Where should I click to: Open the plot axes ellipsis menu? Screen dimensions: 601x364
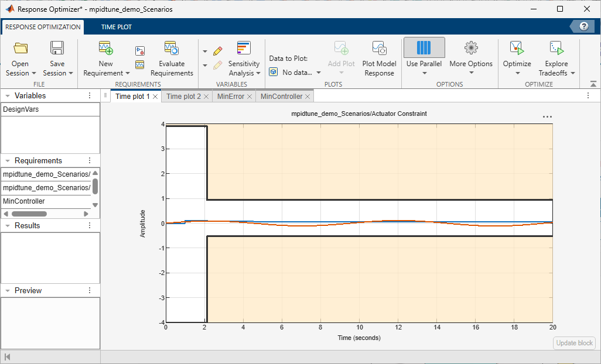pyautogui.click(x=547, y=116)
